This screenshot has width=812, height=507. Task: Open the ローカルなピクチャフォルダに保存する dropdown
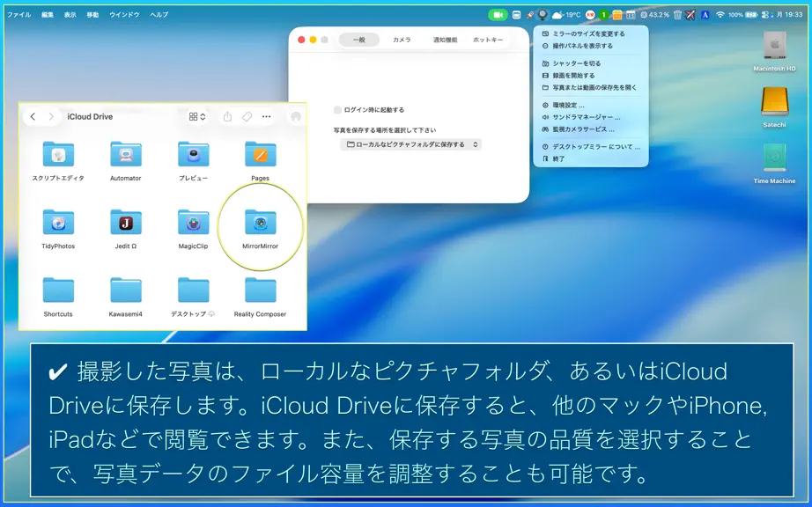coord(410,144)
